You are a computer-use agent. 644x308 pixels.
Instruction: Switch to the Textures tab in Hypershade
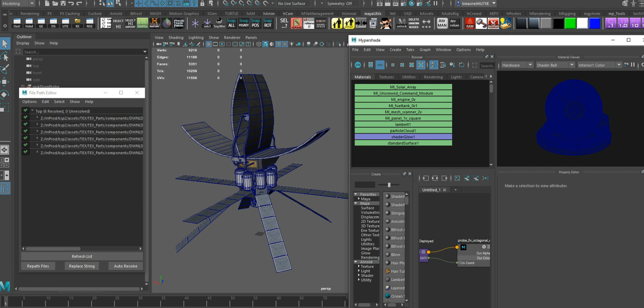386,77
